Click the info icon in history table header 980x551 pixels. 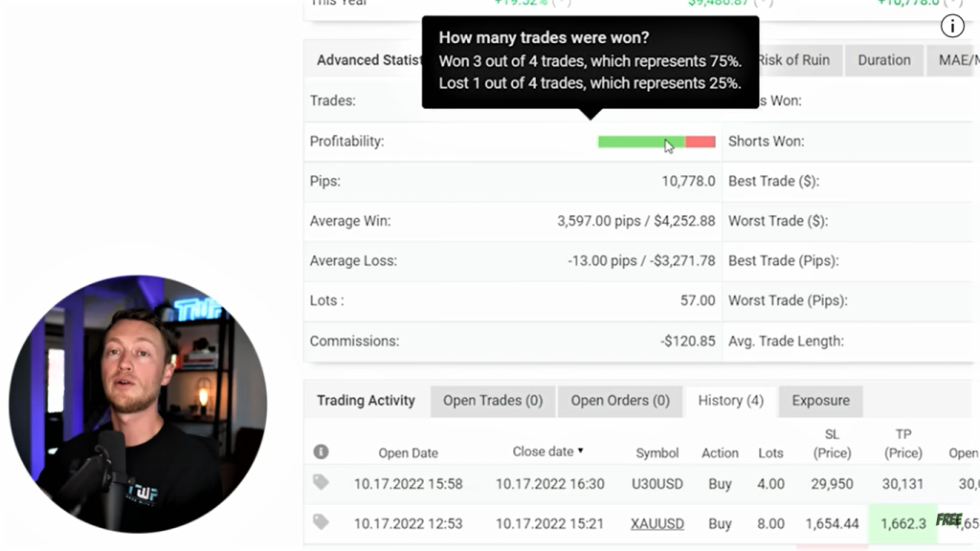point(321,452)
